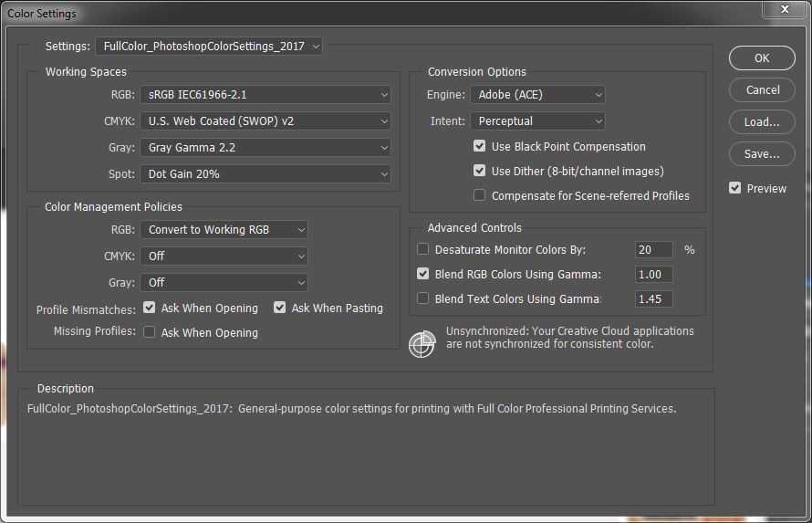Click the Conversion Options group label
This screenshot has height=523, width=812.
click(x=476, y=72)
